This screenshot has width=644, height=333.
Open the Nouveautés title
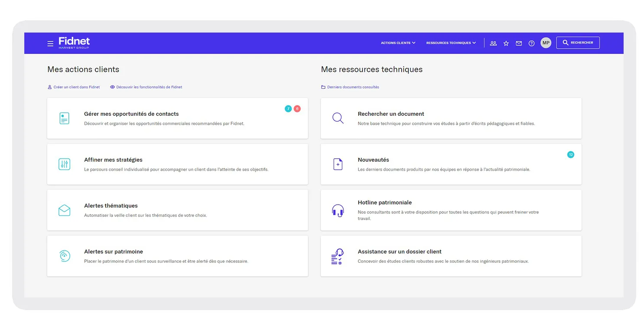pyautogui.click(x=374, y=160)
